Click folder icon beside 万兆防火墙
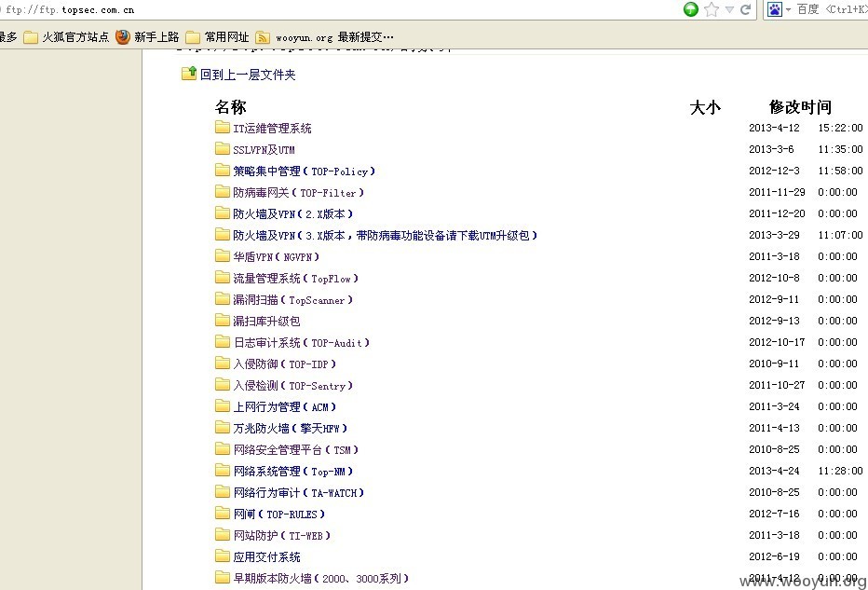This screenshot has height=590, width=868. [223, 427]
